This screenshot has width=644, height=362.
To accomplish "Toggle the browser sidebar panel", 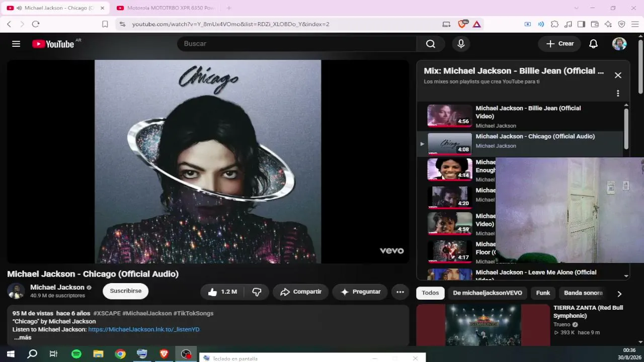I will pyautogui.click(x=581, y=24).
